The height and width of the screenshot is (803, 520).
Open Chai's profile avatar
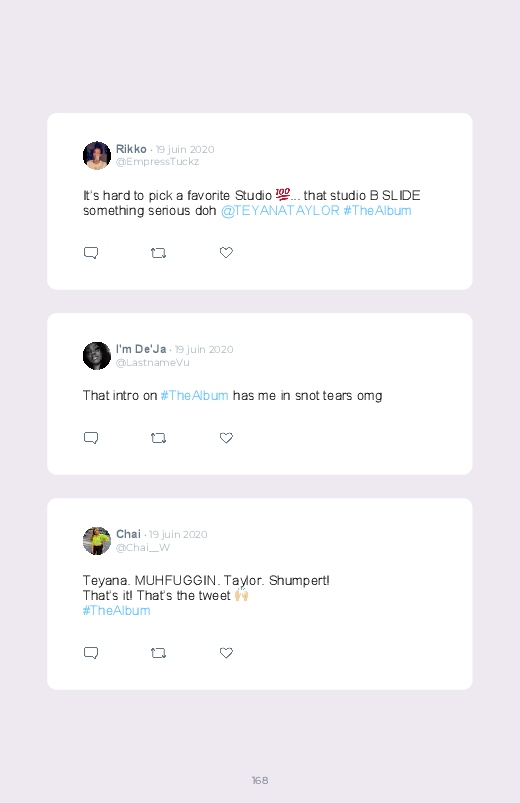tap(97, 541)
